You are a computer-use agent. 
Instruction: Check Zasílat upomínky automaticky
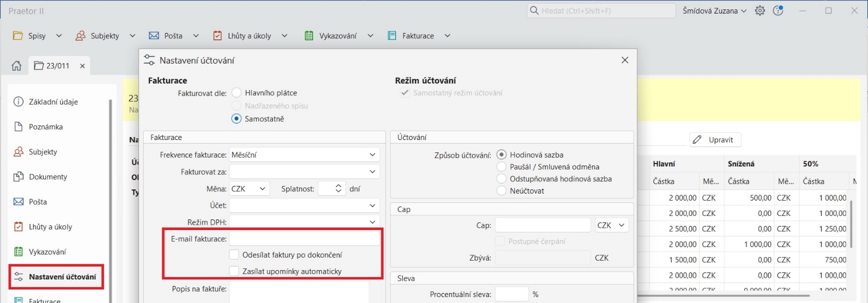234,271
